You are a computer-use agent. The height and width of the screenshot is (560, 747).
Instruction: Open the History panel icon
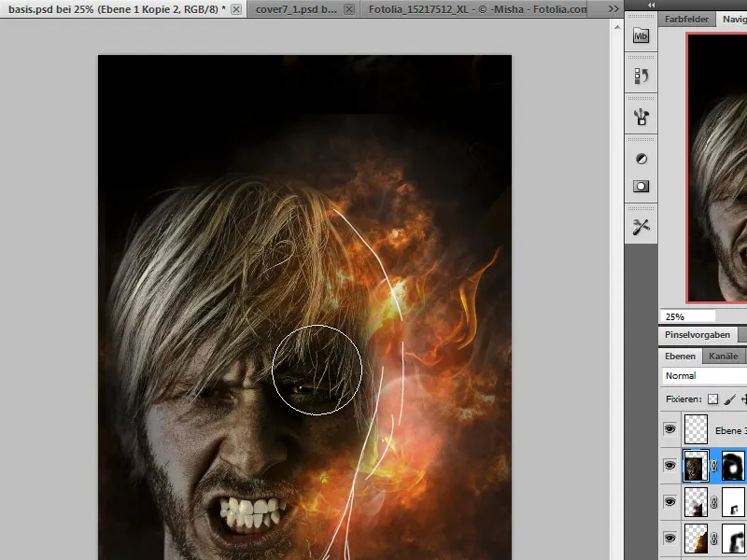[x=641, y=76]
